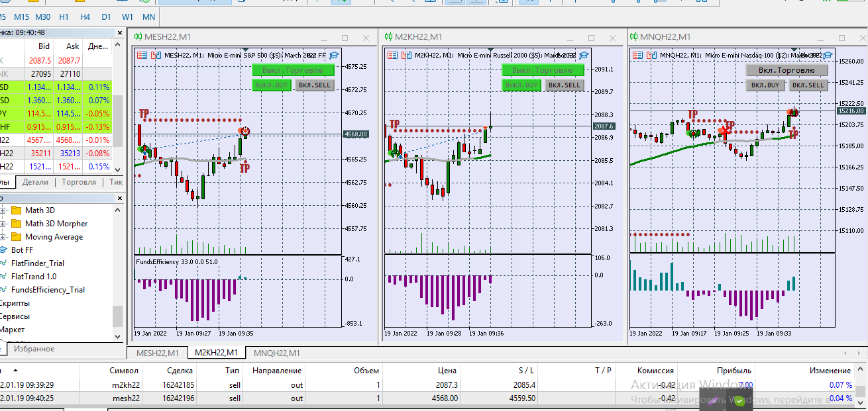
Task: Click the FundsEfficiency_Trial indicator icon
Action: tap(3, 290)
